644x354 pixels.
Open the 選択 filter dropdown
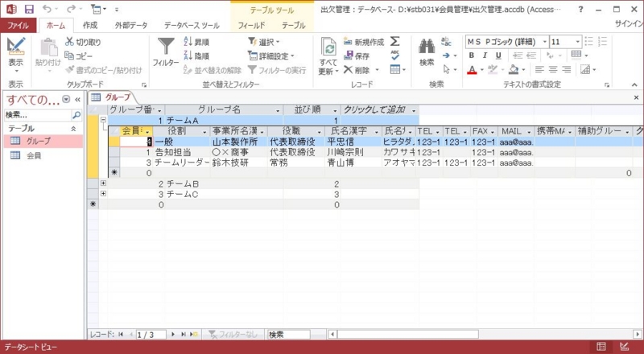click(264, 42)
